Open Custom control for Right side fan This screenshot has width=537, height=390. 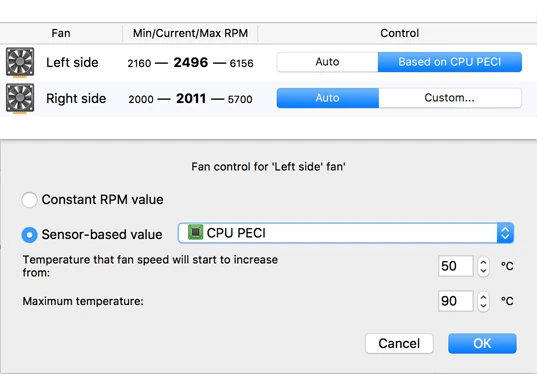pyautogui.click(x=450, y=98)
